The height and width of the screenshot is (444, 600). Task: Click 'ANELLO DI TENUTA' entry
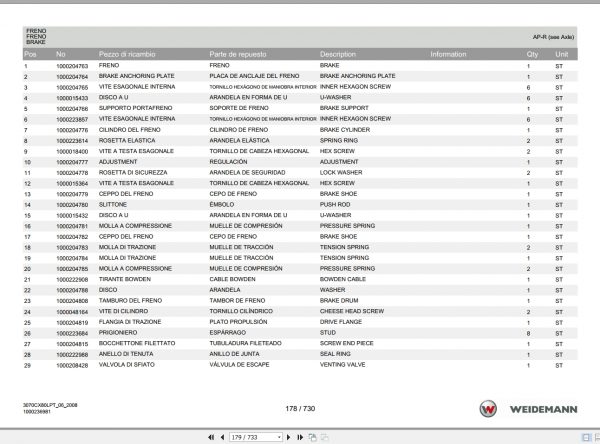tap(126, 354)
